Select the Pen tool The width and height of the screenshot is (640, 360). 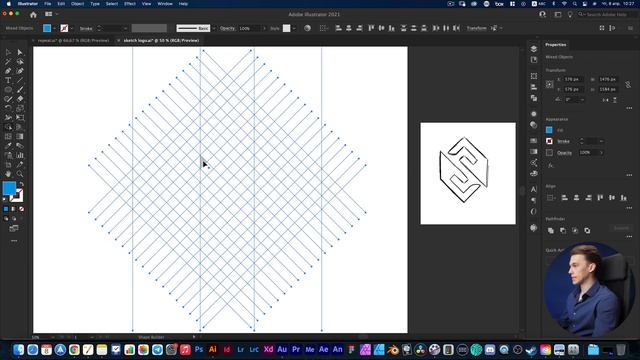pos(8,71)
